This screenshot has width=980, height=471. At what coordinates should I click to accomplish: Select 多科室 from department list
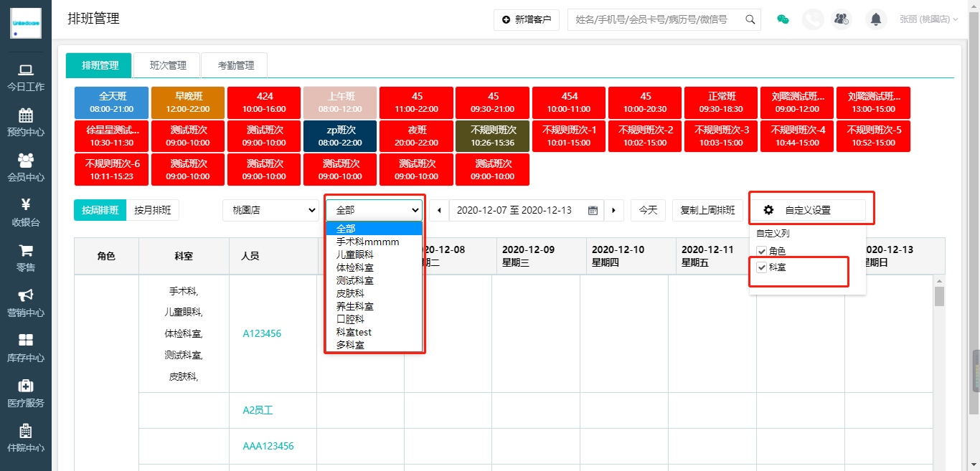(374, 345)
